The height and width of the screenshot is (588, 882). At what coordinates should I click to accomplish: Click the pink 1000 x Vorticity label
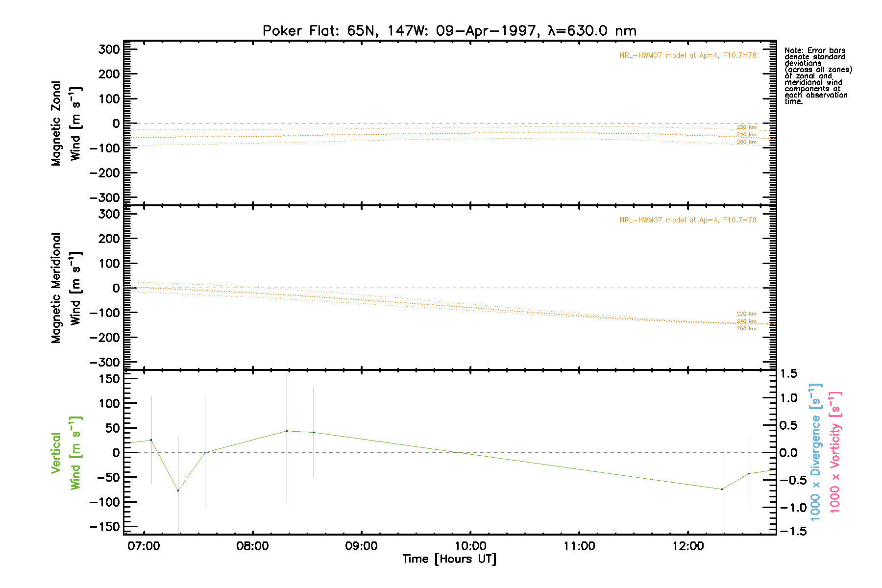835,452
